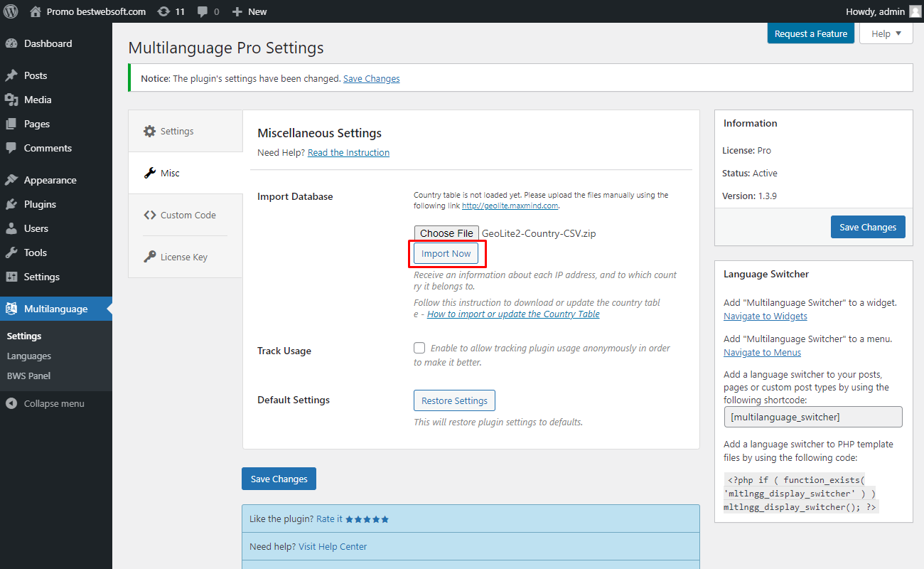Click the Dashboard gauge icon
Viewport: 924px width, 569px height.
11,43
